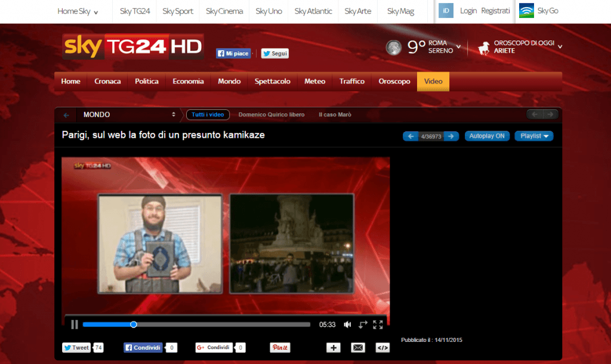Pin the video with Pinterest button

coord(280,348)
